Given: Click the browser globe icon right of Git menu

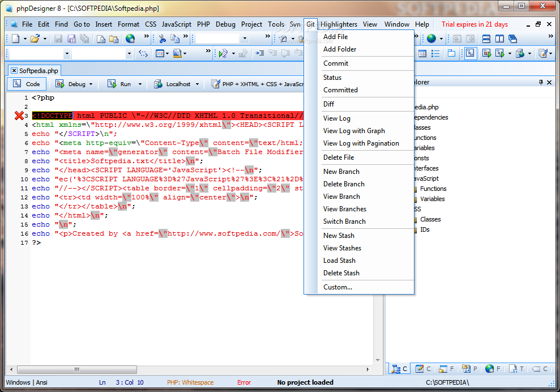Looking at the screenshot, I should coord(431,39).
